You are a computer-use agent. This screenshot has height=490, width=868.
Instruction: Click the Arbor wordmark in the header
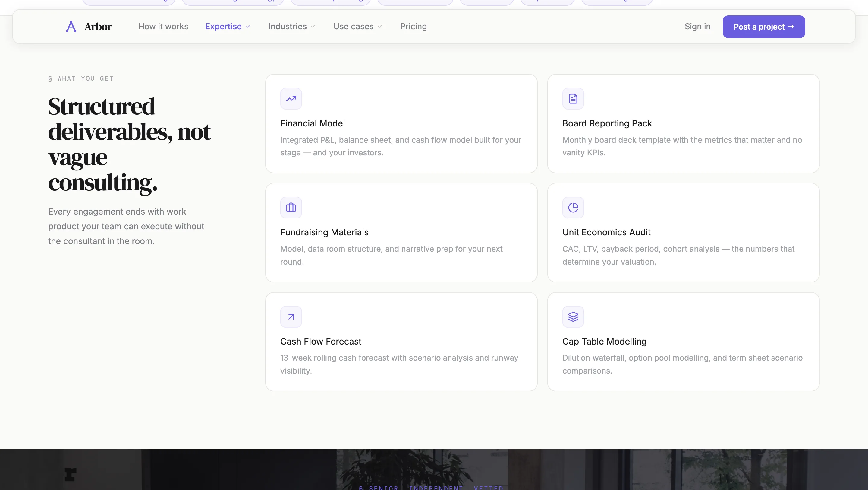(x=98, y=26)
